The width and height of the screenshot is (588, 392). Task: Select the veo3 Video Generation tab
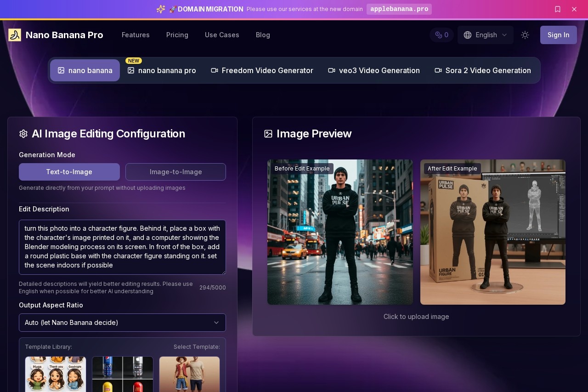coord(374,70)
